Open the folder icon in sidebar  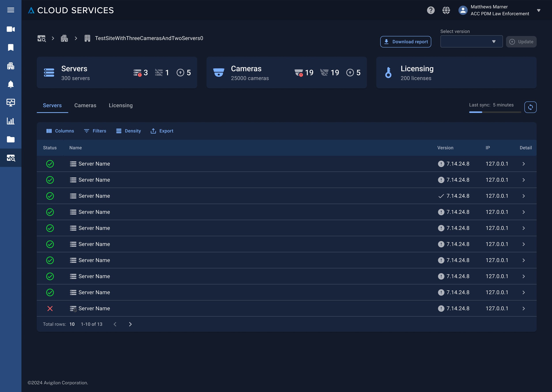click(x=11, y=140)
